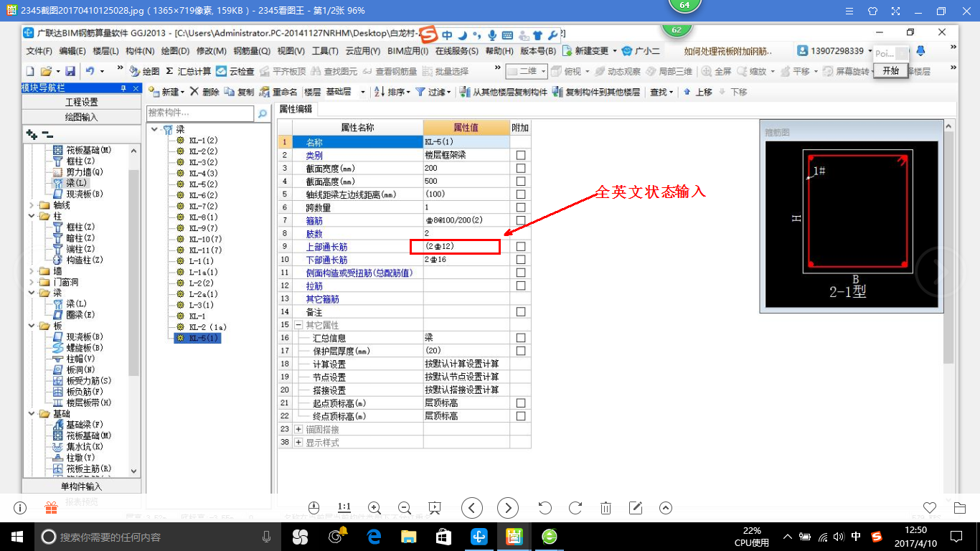Select KL-3(2) in beam list

point(202,162)
